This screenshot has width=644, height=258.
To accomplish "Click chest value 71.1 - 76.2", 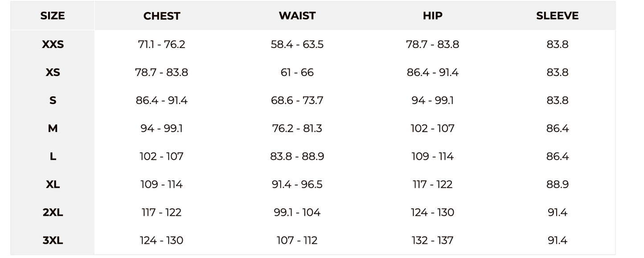I will click(162, 44).
